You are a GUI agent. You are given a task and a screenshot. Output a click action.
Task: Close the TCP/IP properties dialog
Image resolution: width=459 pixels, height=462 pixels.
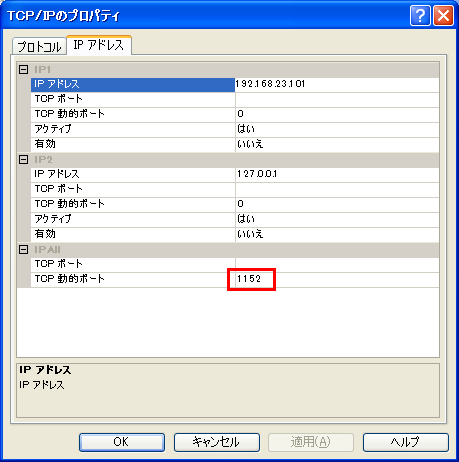pos(443,15)
